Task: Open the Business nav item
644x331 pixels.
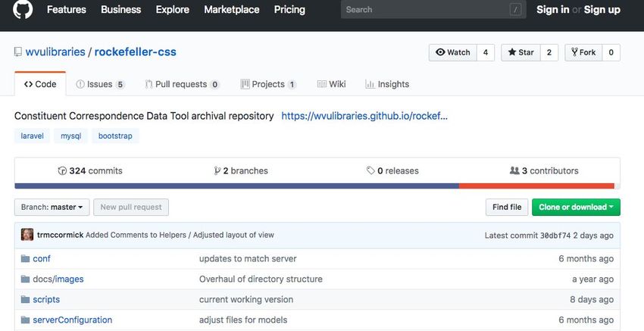Action: [x=120, y=9]
